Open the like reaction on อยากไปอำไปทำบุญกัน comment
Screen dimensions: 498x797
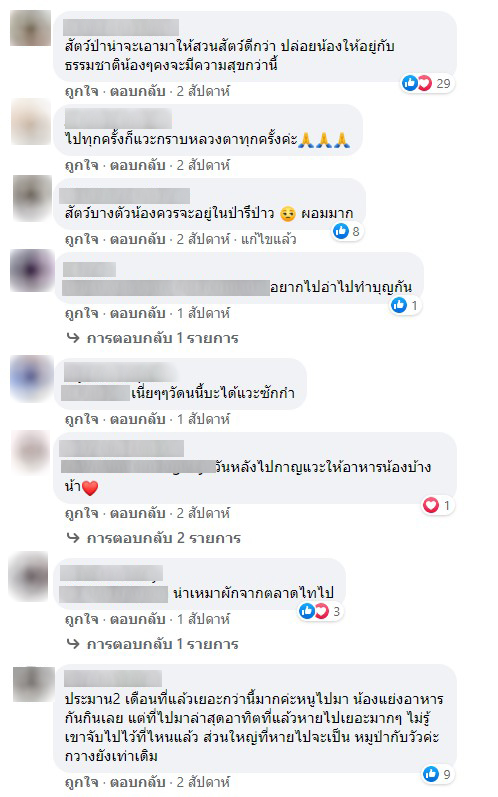(405, 305)
